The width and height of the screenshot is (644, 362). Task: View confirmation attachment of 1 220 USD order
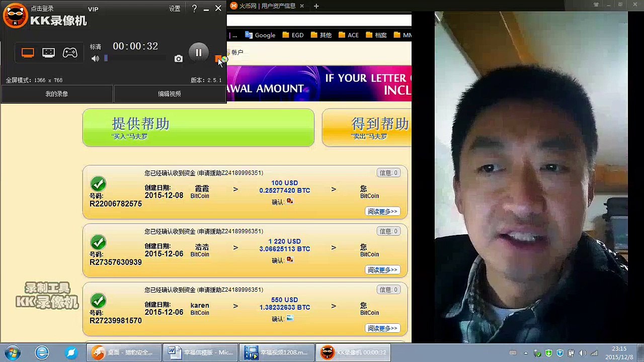click(289, 260)
